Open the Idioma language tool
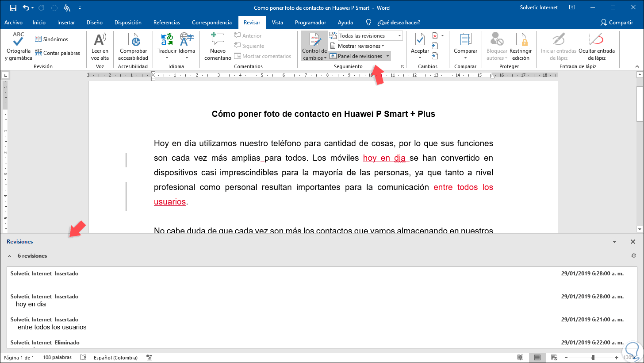Screen dimensions: 644x363 pyautogui.click(x=187, y=46)
